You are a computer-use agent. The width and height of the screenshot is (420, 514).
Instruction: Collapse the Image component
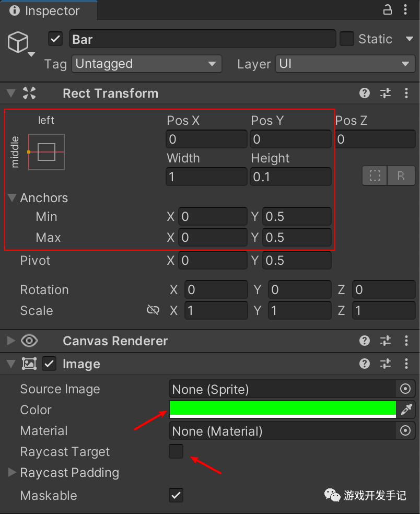[11, 364]
